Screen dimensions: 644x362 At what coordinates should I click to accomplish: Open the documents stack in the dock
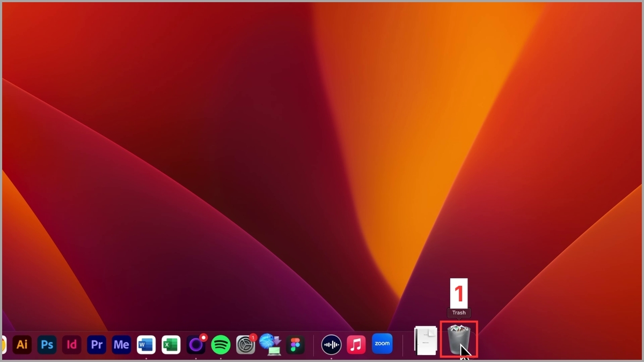426,341
